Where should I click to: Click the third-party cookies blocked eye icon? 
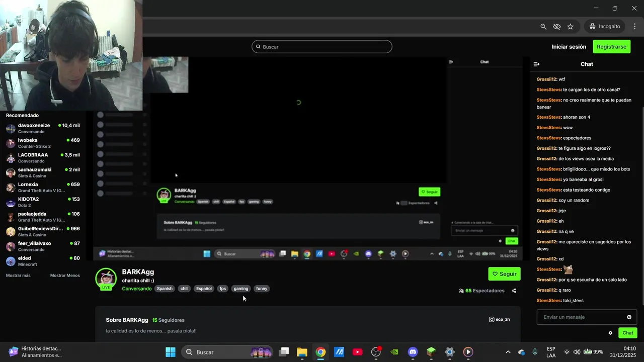pos(556,26)
